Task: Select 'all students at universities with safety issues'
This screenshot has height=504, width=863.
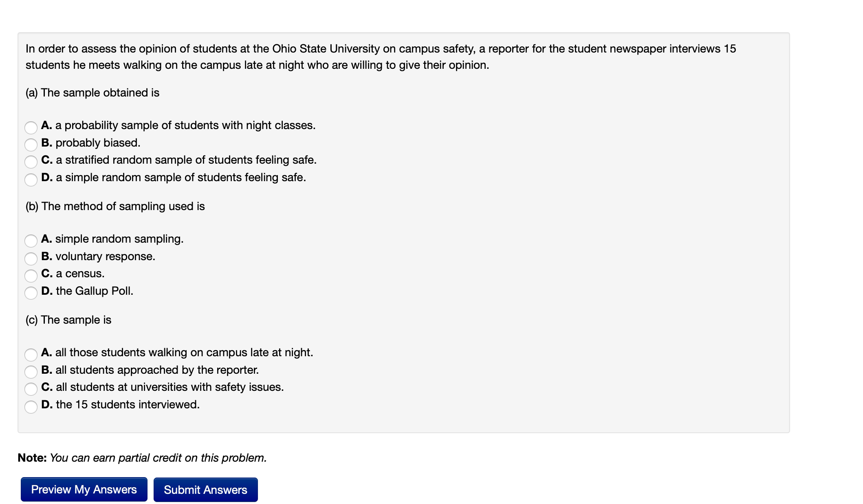Action: (31, 390)
